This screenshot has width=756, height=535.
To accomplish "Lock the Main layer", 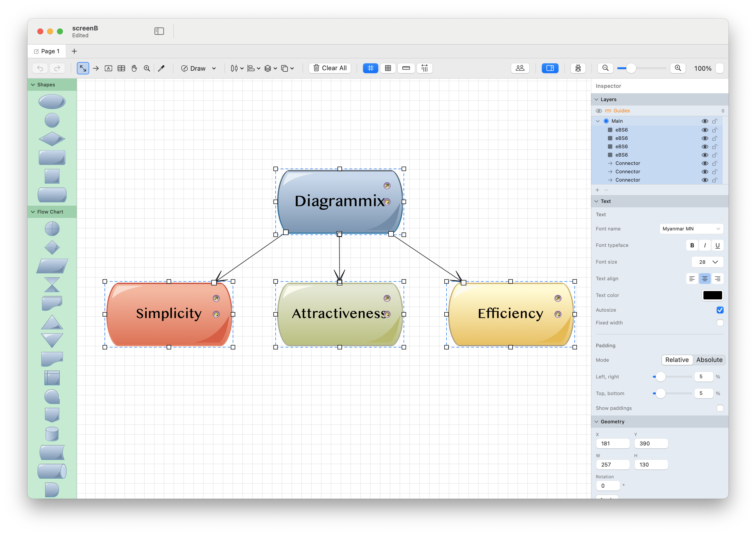I will (715, 121).
